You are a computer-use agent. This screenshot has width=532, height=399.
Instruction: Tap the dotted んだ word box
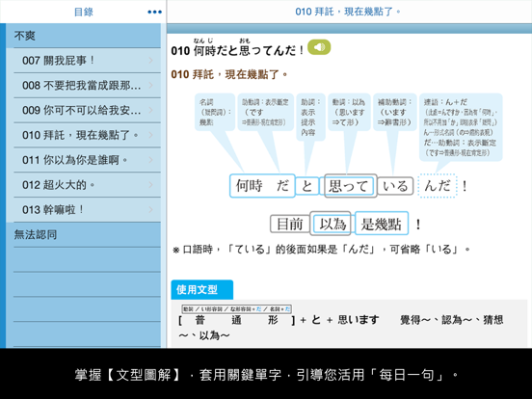click(x=438, y=185)
